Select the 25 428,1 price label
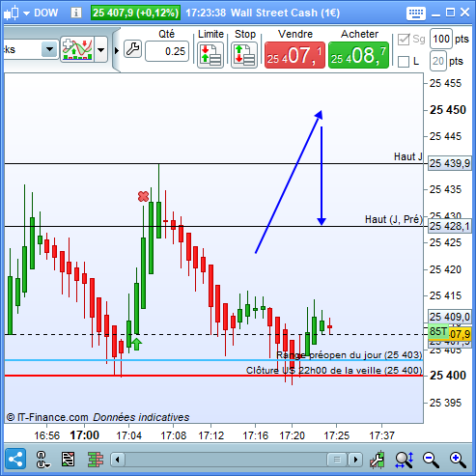476x476 pixels. click(x=450, y=226)
